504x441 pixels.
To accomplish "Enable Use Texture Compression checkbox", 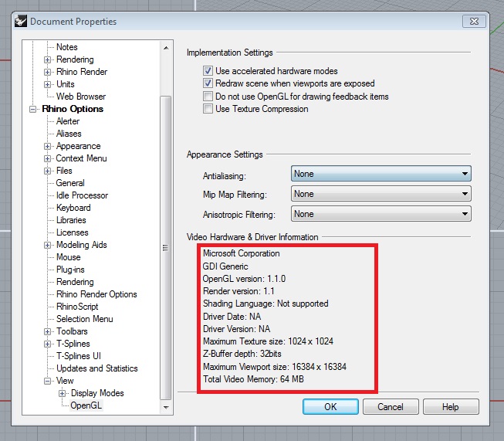I will point(208,109).
